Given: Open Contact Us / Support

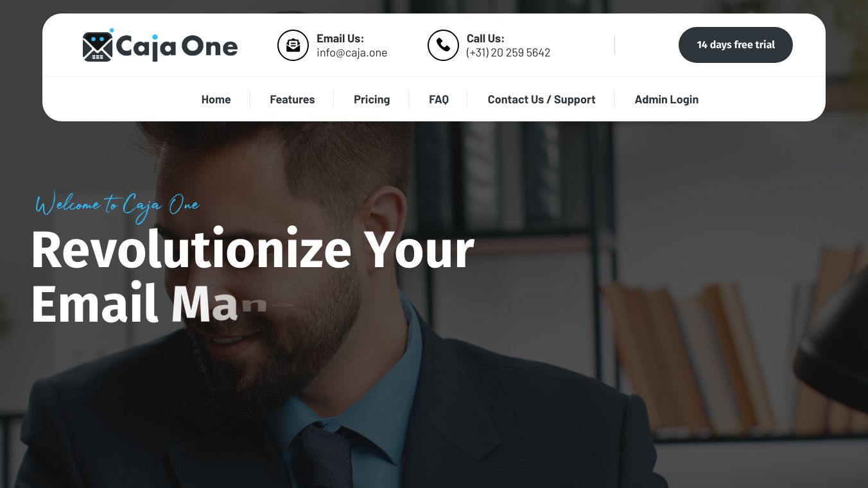Looking at the screenshot, I should point(541,100).
